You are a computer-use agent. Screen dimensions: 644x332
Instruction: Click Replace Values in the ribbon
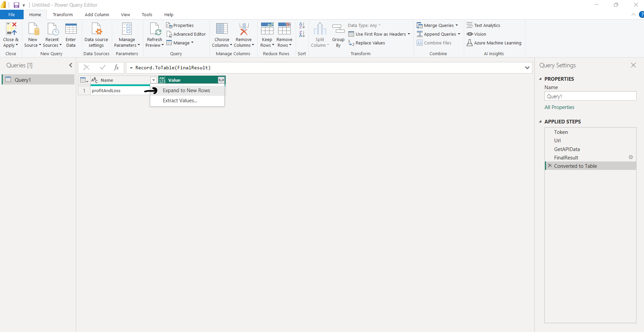366,43
